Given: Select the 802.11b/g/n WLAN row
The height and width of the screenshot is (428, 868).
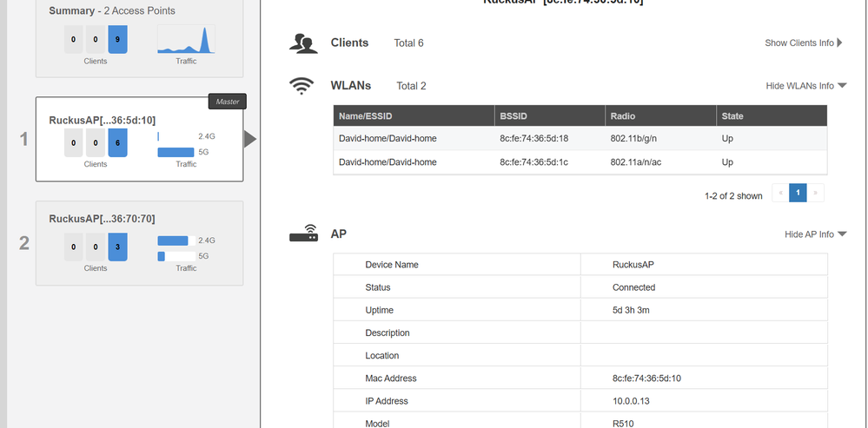Looking at the screenshot, I should click(580, 139).
